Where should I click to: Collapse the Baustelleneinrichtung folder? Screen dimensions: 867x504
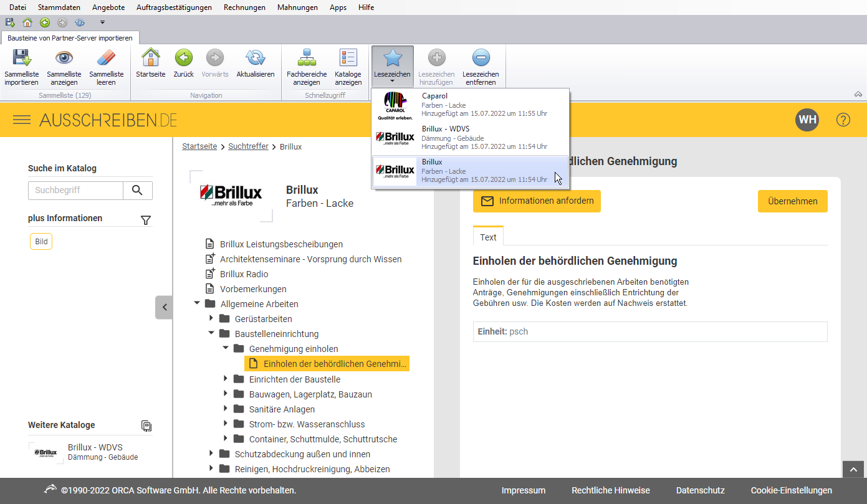point(211,333)
